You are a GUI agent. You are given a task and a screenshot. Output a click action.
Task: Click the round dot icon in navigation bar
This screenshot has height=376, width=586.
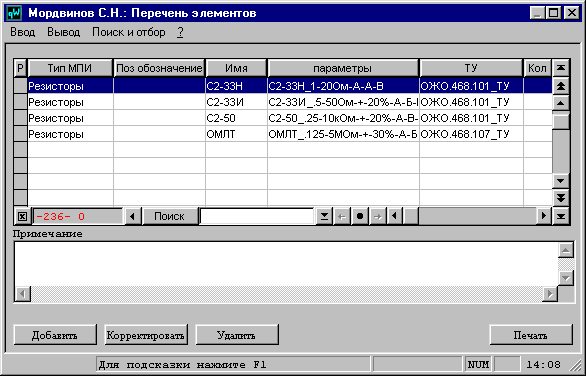click(x=360, y=216)
